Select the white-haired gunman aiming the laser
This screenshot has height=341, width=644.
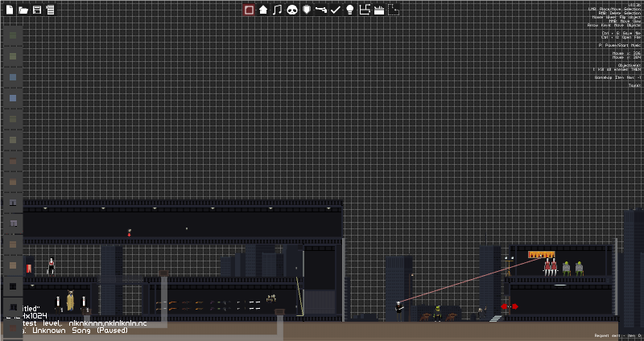tap(398, 311)
